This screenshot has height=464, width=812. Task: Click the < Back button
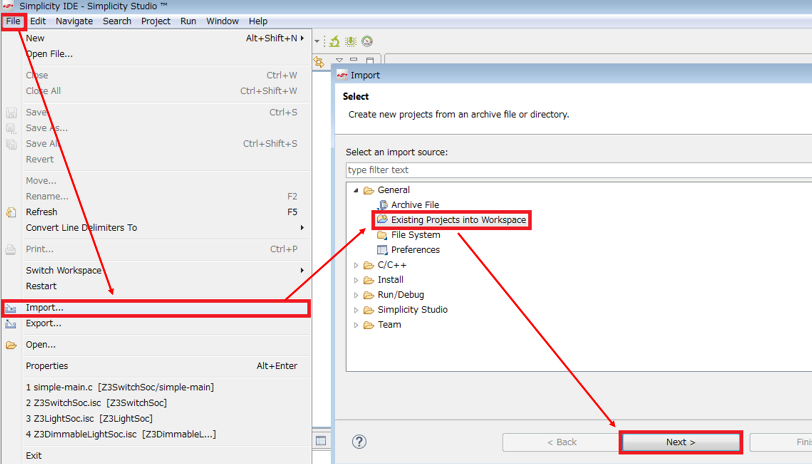pos(561,442)
